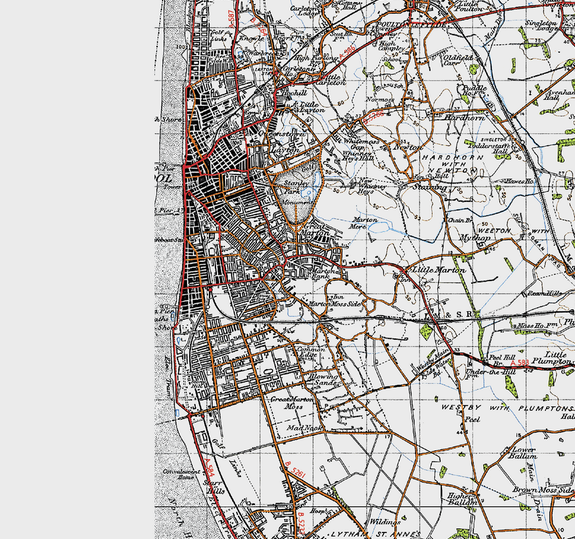575x539 pixels.
Task: Click the 'Common Edge' label
Action: (x=310, y=352)
